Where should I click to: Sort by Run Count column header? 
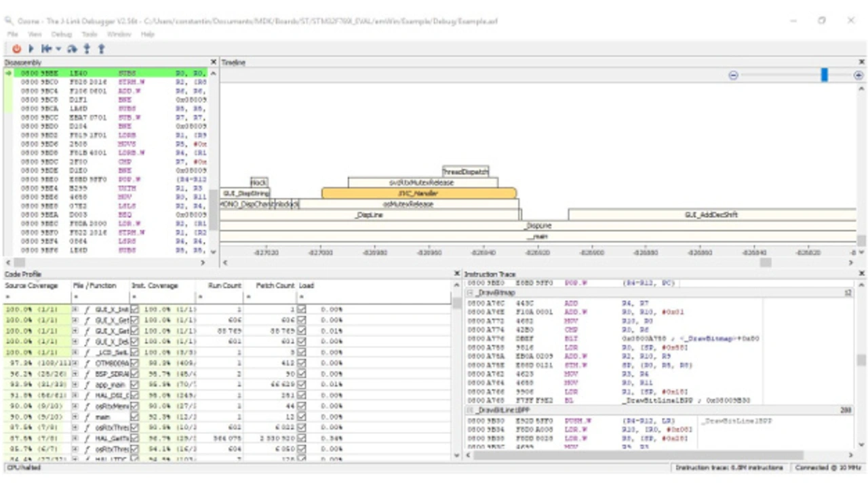224,286
